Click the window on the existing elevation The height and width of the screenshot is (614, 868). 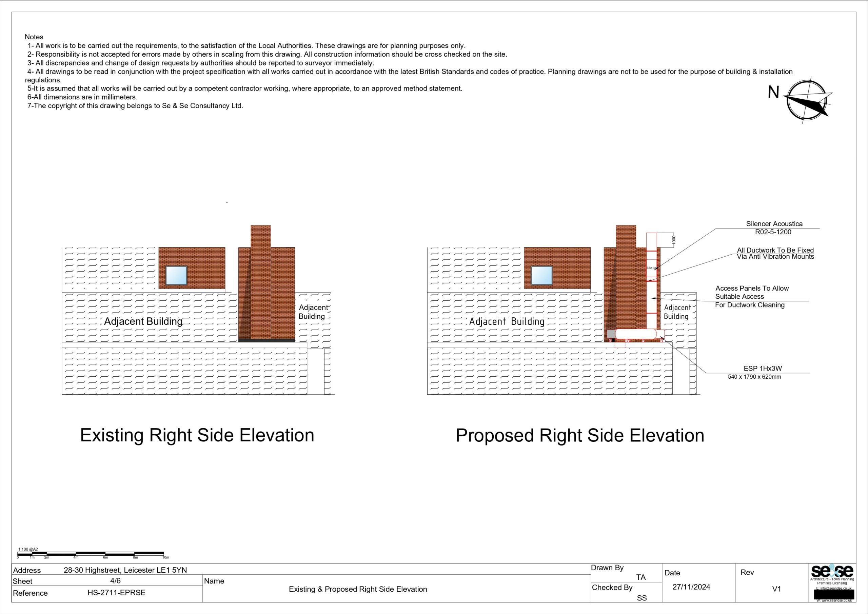(x=177, y=276)
